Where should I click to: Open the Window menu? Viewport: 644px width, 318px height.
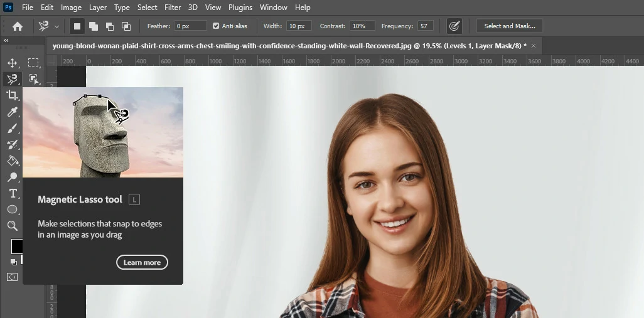(x=274, y=8)
